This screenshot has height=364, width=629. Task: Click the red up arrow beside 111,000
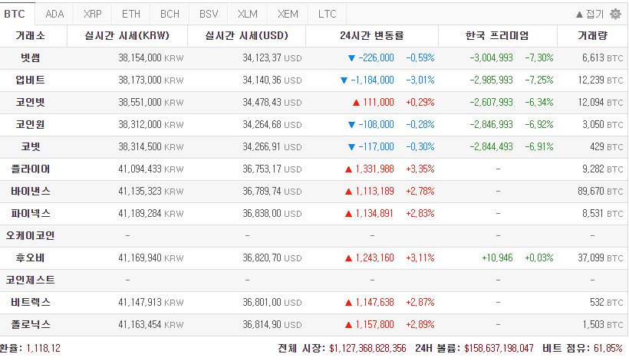coord(356,103)
